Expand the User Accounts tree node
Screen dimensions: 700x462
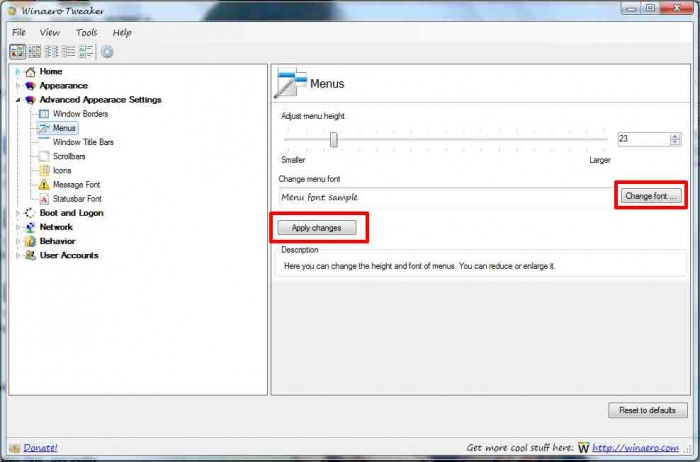click(18, 256)
